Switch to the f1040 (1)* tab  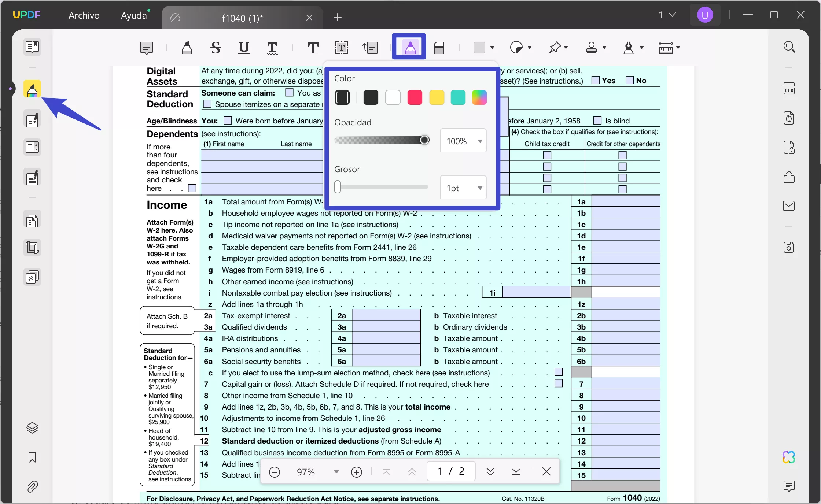242,18
